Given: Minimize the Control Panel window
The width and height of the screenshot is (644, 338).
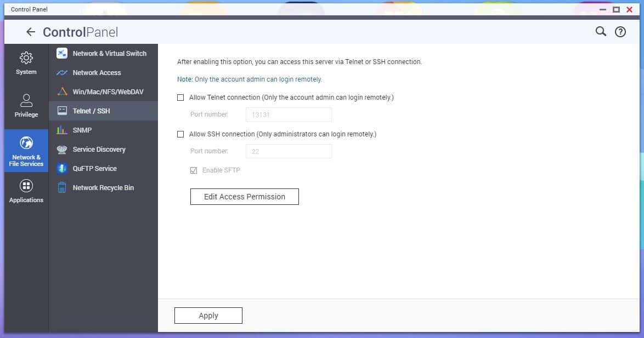Looking at the screenshot, I should click(602, 9).
